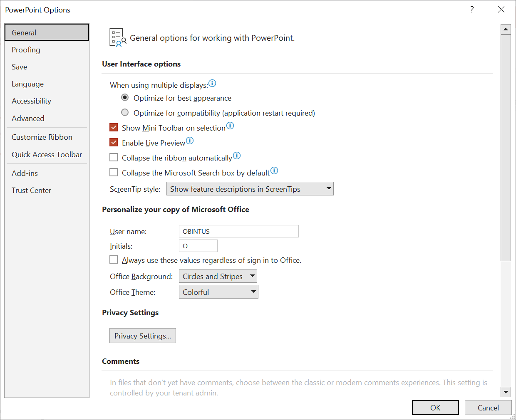The height and width of the screenshot is (420, 516).
Task: Click the Privacy Settings button
Action: point(143,336)
